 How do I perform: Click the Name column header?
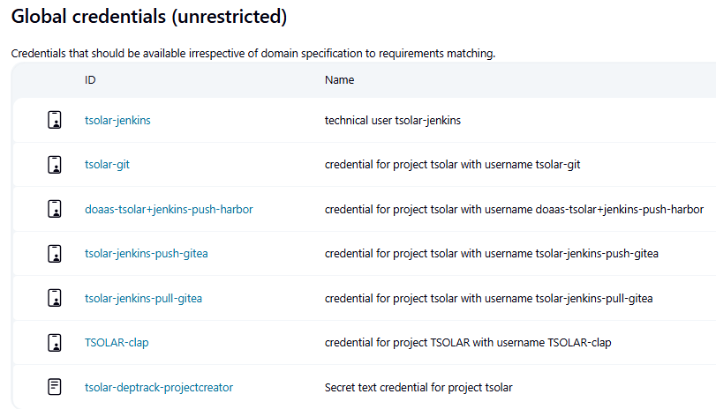(x=340, y=80)
